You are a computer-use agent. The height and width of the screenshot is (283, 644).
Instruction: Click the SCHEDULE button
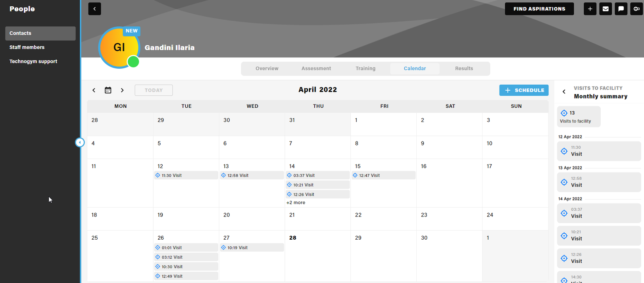coord(524,90)
